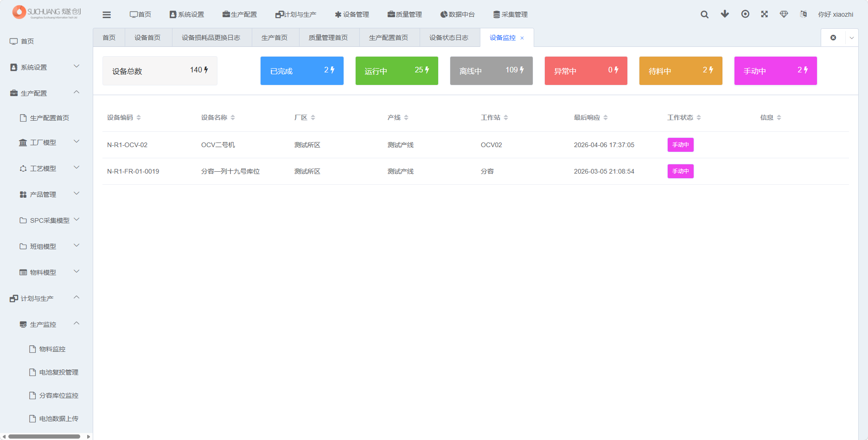Open 质量管理 in the top menu
868x440 pixels.
405,14
